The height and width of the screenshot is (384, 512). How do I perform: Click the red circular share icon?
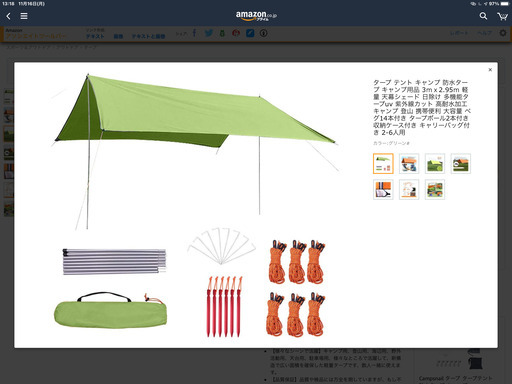[x=236, y=33]
